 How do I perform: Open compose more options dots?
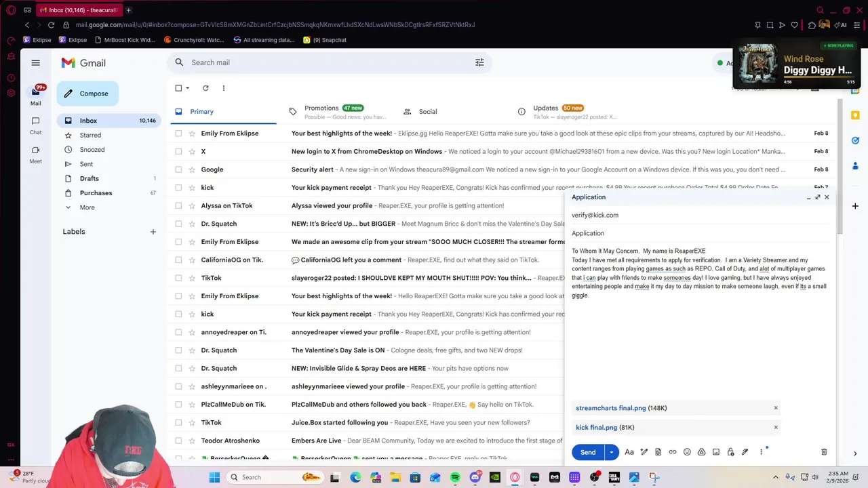[x=761, y=452]
